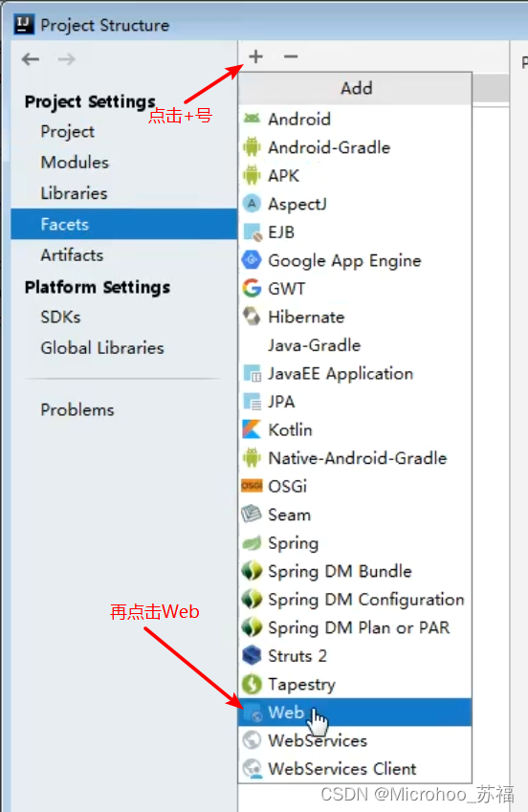Click the Tapestry icon
528x812 pixels.
[x=252, y=684]
